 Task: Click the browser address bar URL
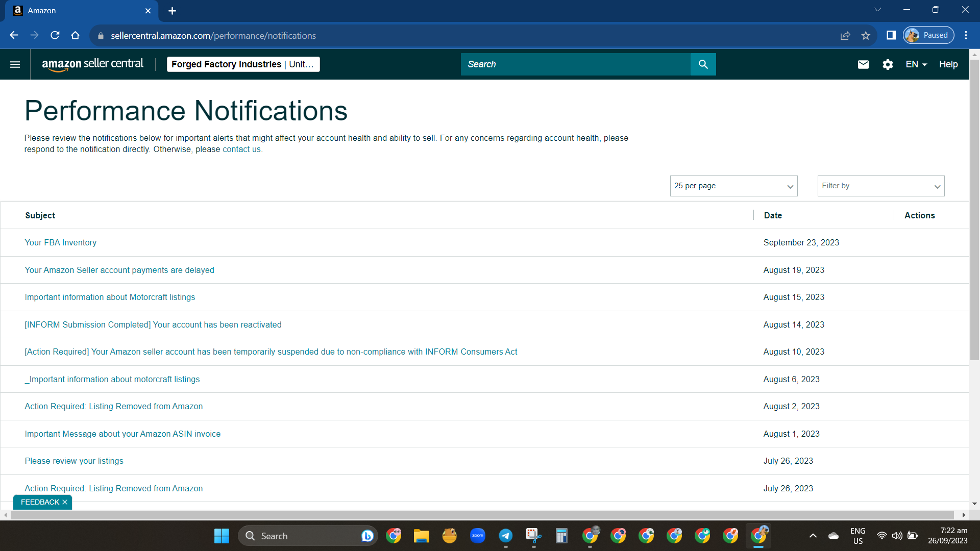[213, 36]
